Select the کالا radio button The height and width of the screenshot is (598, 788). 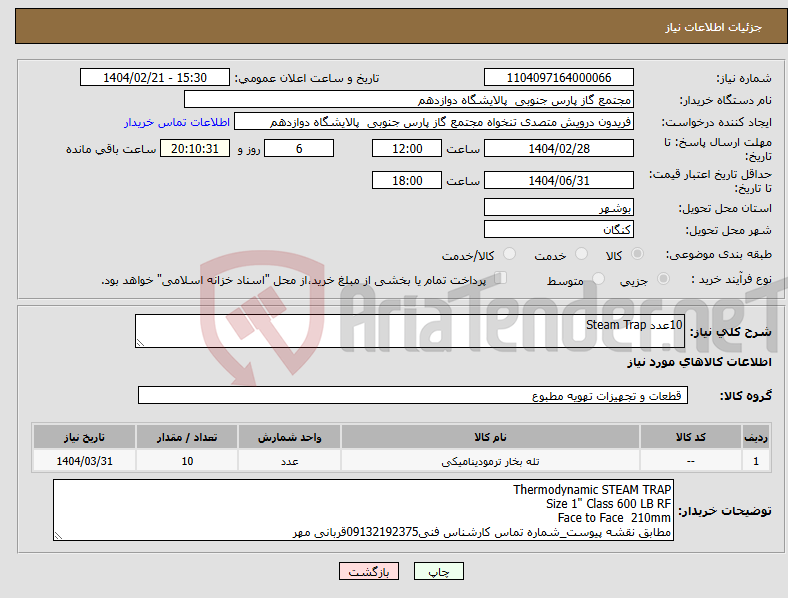637,254
